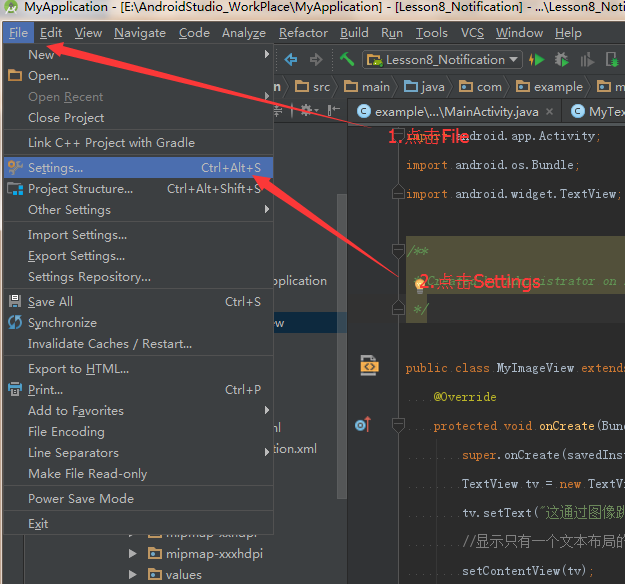Choose Project Structure... menu entry

tap(80, 189)
